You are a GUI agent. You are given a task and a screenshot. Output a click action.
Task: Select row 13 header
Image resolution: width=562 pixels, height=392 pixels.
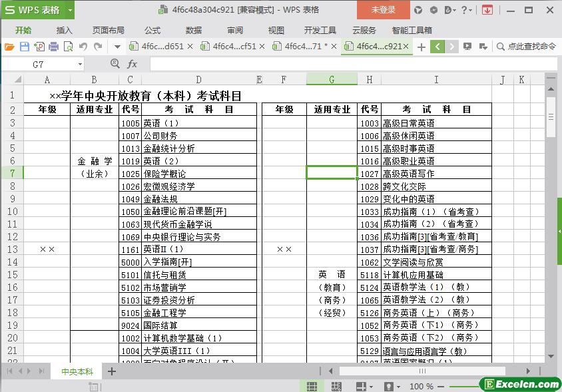coord(13,250)
